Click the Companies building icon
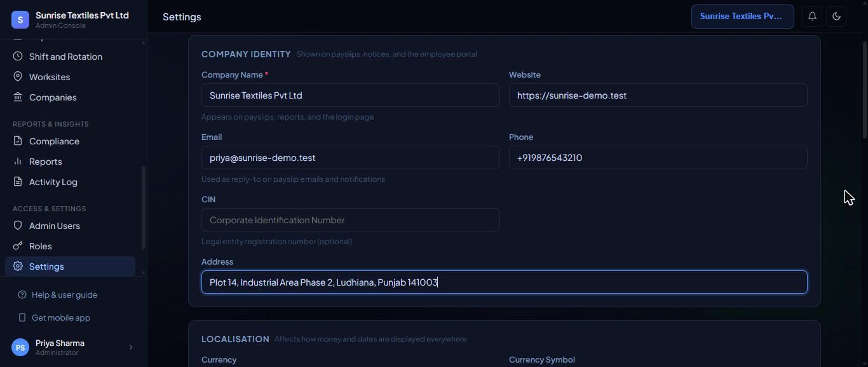868x367 pixels. click(x=18, y=97)
